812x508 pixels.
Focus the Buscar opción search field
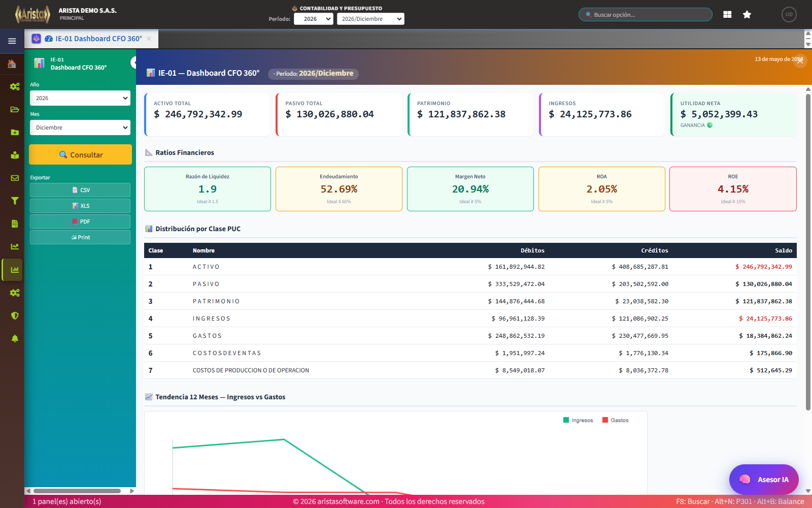coord(646,15)
